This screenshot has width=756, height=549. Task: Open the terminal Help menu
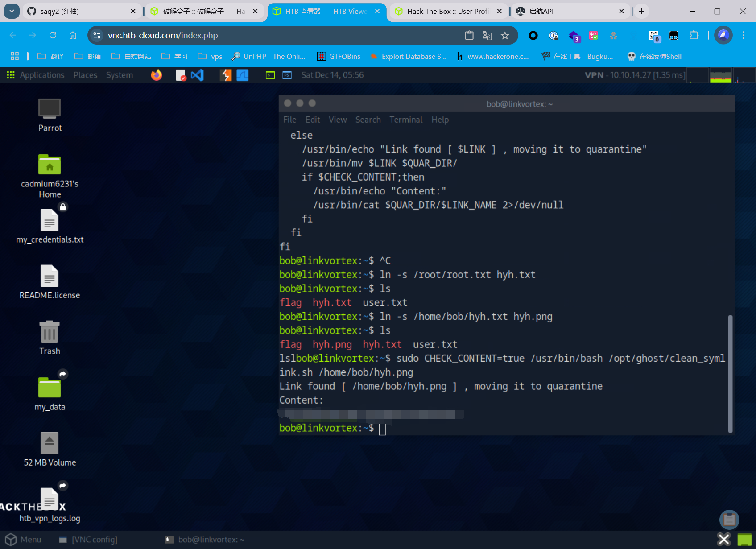[440, 120]
